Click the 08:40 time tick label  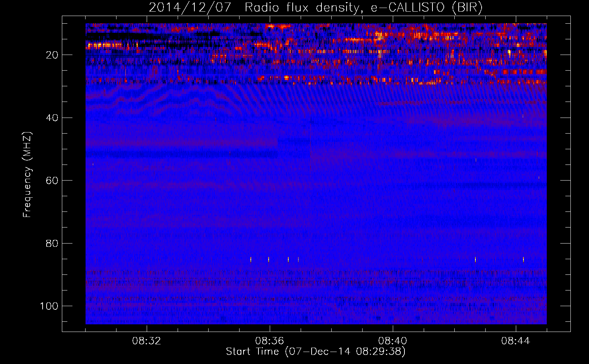coord(393,341)
